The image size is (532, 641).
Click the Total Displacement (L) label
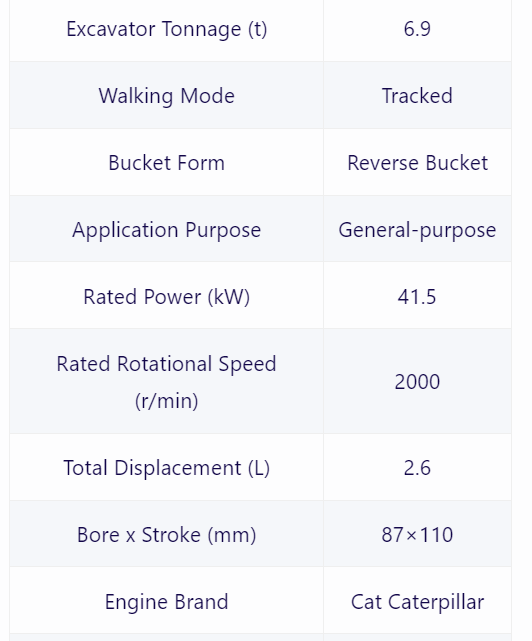pyautogui.click(x=166, y=468)
